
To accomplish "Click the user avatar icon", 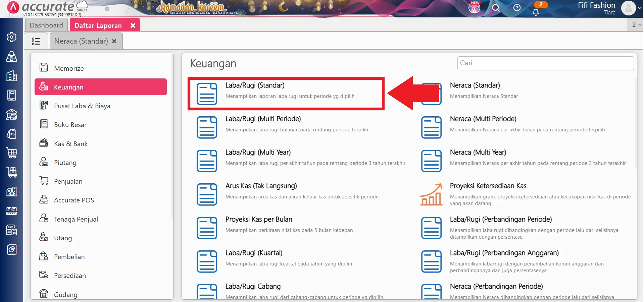I will (x=629, y=8).
